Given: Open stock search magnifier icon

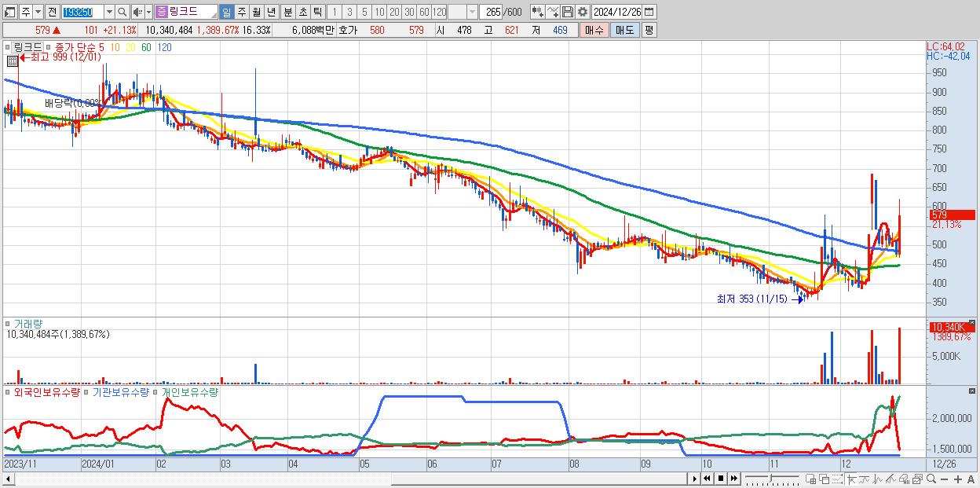Looking at the screenshot, I should pos(122,13).
